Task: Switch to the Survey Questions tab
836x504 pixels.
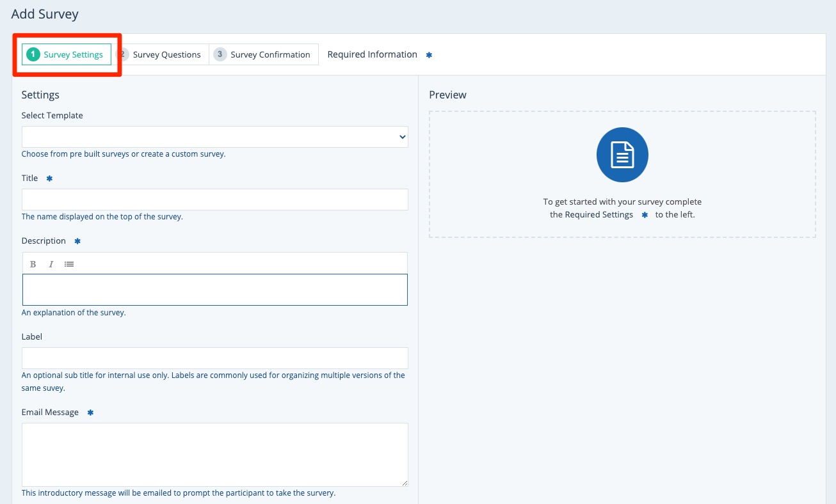Action: click(x=166, y=54)
